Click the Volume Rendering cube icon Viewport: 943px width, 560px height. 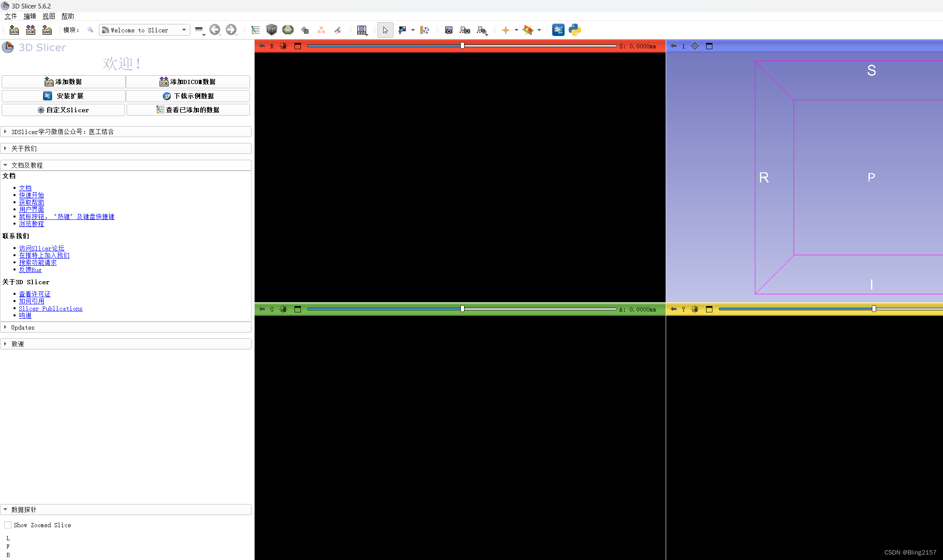[x=271, y=30]
